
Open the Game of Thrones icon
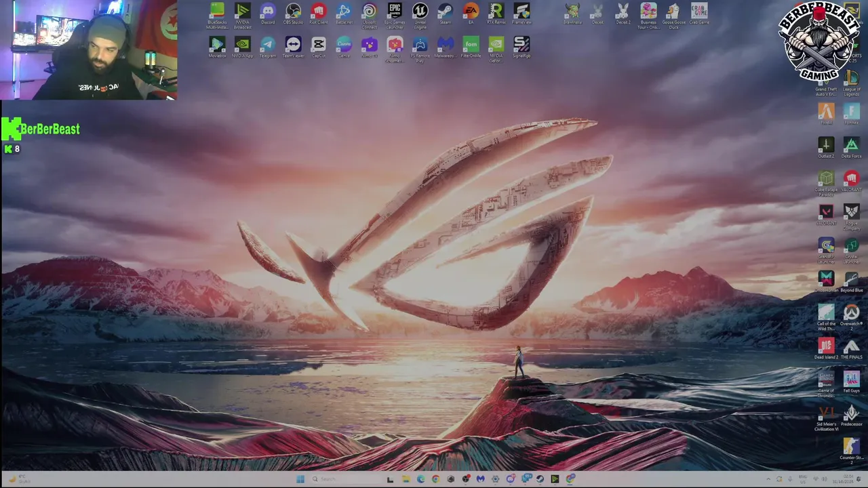(826, 385)
